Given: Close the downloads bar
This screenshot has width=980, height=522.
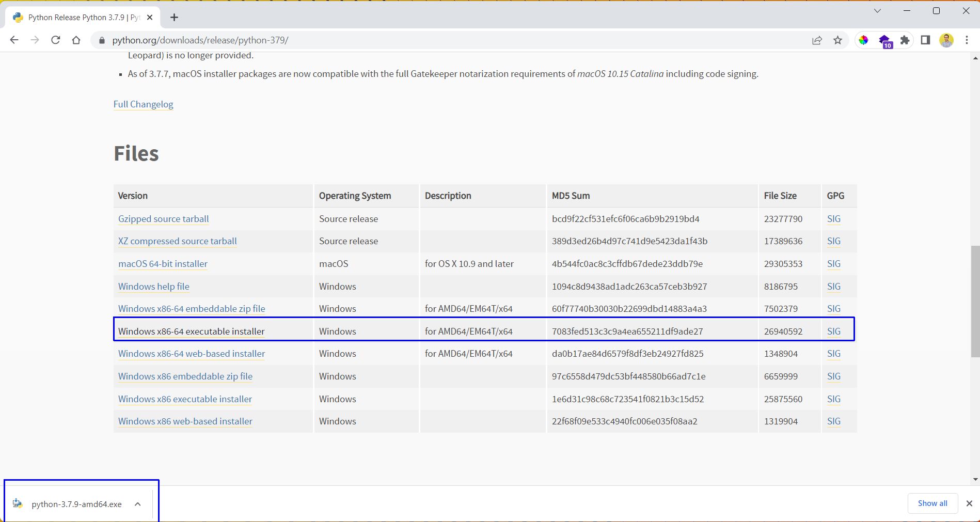Looking at the screenshot, I should click(x=969, y=503).
